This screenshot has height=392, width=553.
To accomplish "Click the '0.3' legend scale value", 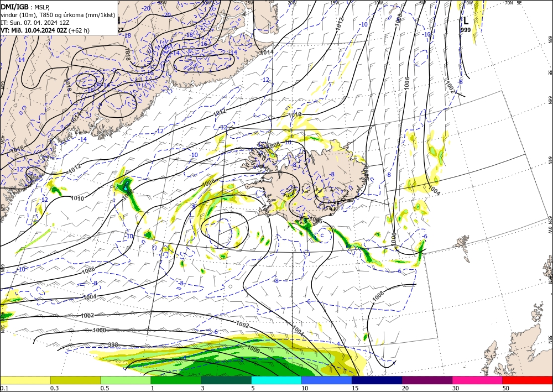I will (x=54, y=388).
